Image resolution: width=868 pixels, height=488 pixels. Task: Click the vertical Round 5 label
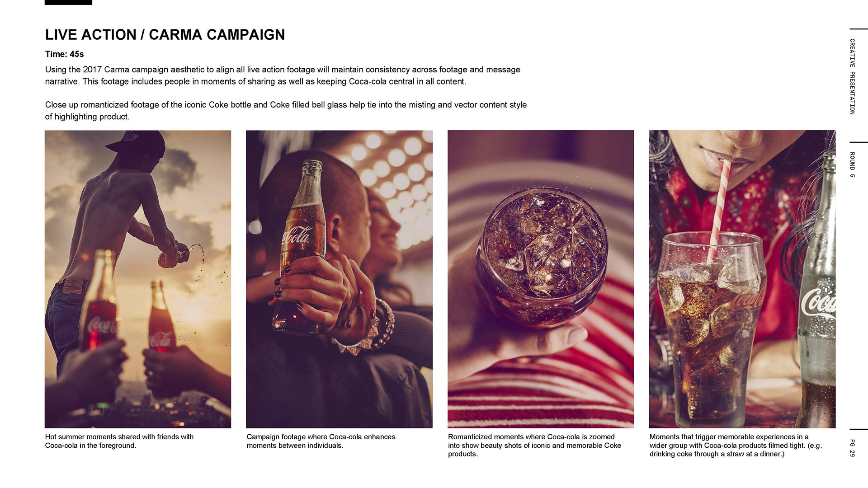(852, 164)
